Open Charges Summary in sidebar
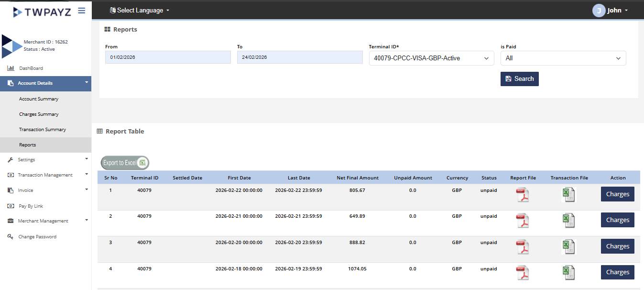This screenshot has height=290, width=644. [x=39, y=114]
